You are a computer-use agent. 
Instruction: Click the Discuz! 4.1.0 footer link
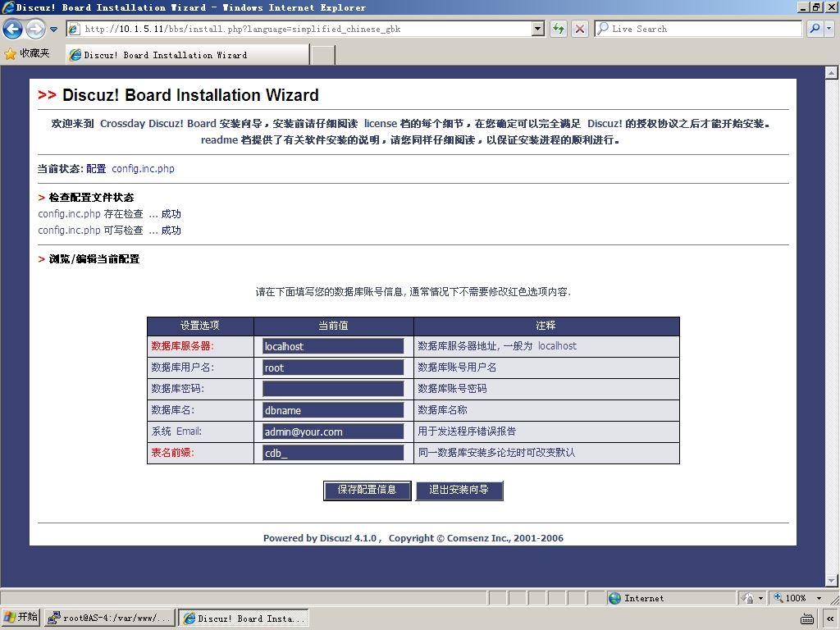pos(348,538)
